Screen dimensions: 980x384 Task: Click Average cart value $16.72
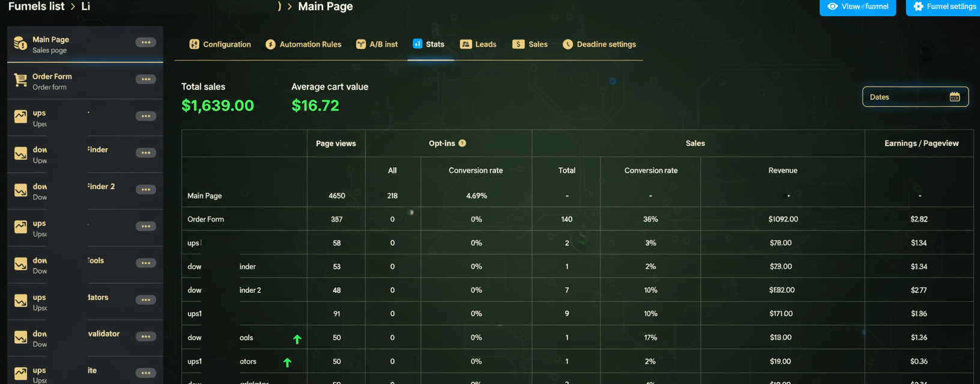point(315,106)
